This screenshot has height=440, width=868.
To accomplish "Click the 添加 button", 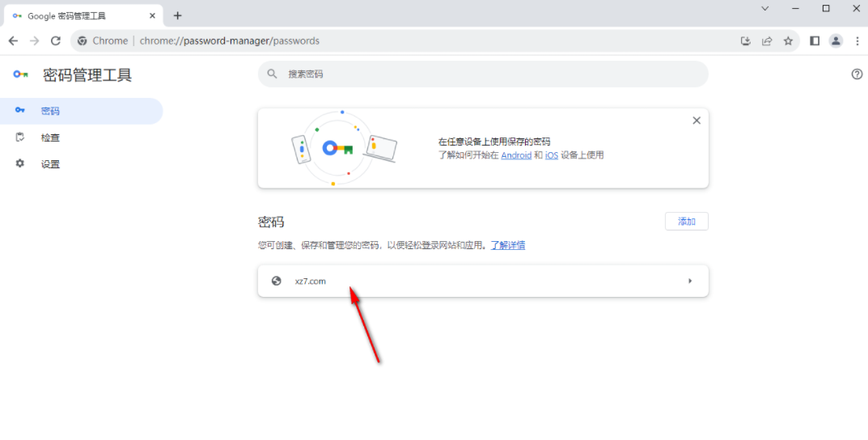I will (x=687, y=222).
